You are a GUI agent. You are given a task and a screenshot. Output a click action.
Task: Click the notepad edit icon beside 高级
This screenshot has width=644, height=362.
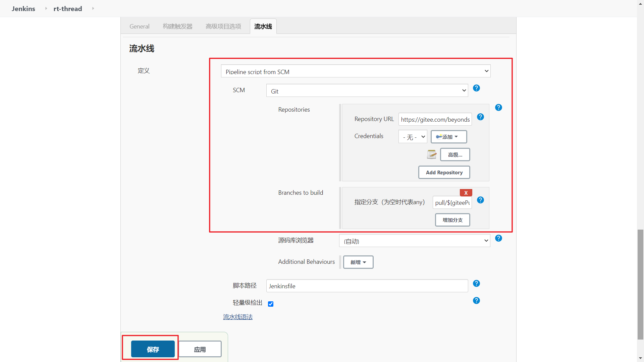coord(432,155)
